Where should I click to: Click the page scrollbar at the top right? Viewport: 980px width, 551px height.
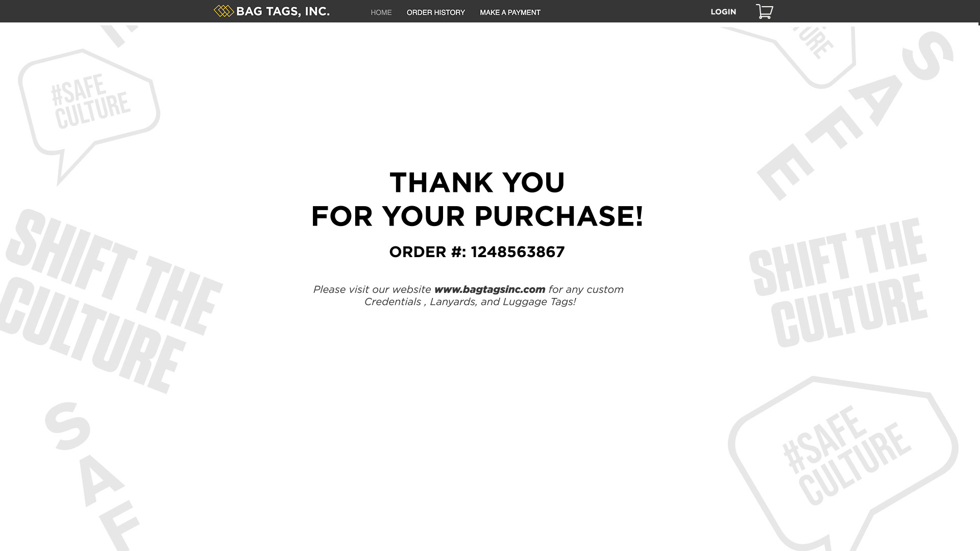pos(979,12)
